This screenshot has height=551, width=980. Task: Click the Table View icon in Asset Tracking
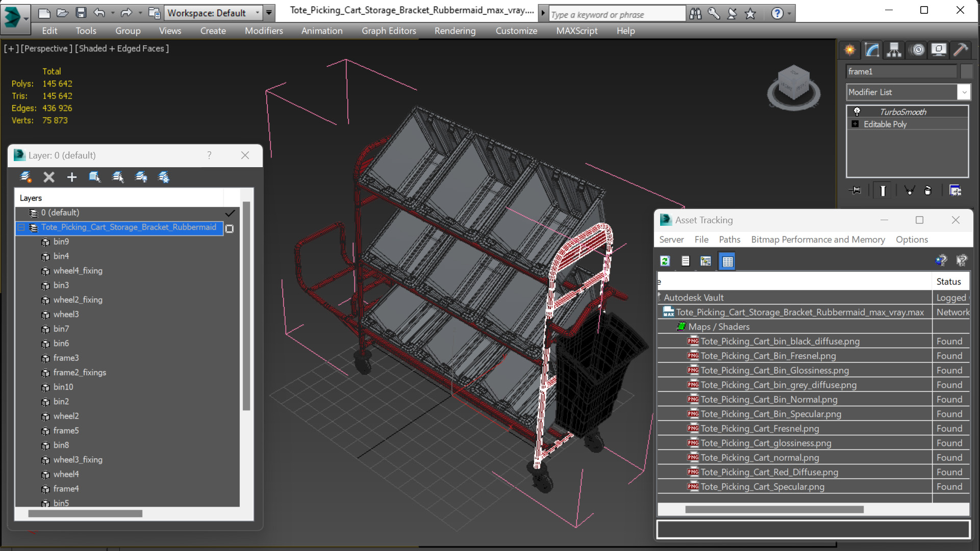(727, 261)
